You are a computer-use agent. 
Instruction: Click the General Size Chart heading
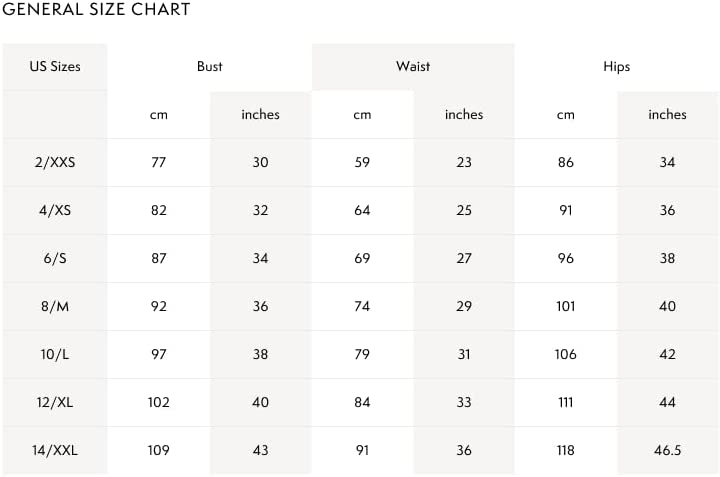96,9
